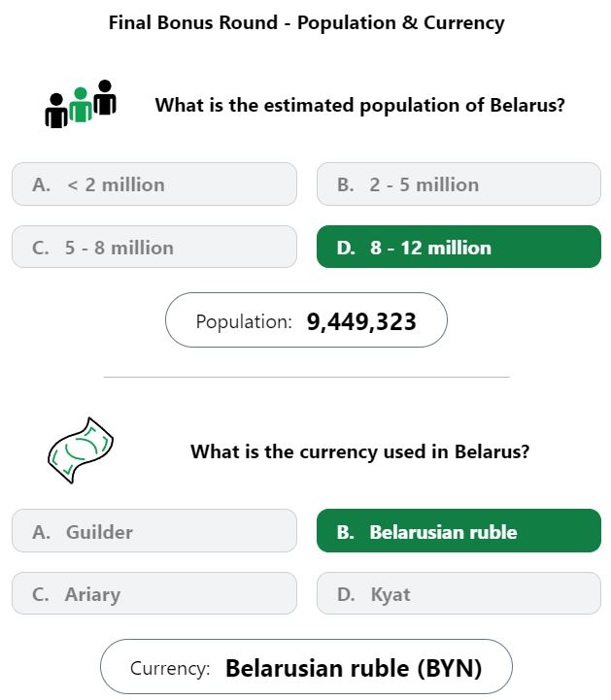Viewport: 611px width, 700px height.
Task: Click the 9,449,323 population number
Action: [361, 322]
